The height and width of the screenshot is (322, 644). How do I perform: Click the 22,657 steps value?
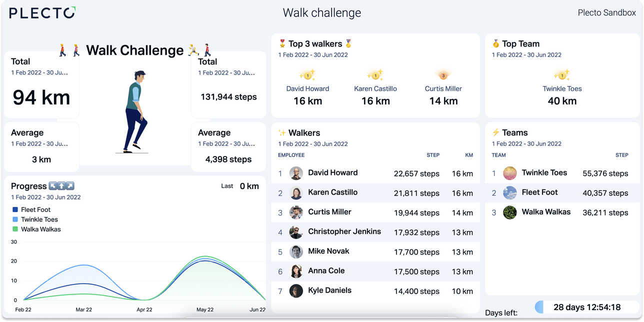416,174
